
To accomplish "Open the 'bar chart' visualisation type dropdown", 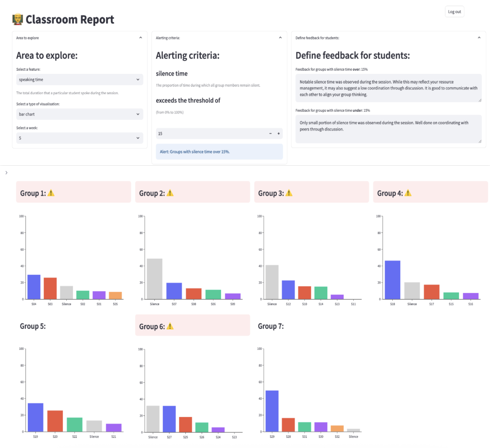I will [x=80, y=114].
